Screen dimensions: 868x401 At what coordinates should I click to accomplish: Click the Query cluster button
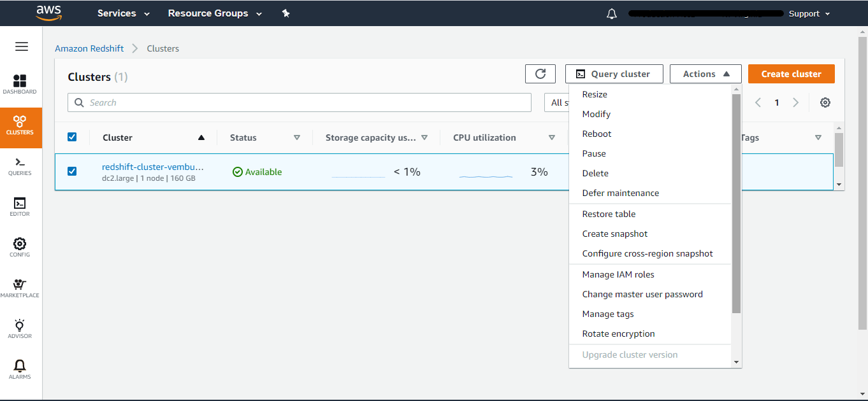[x=614, y=74]
